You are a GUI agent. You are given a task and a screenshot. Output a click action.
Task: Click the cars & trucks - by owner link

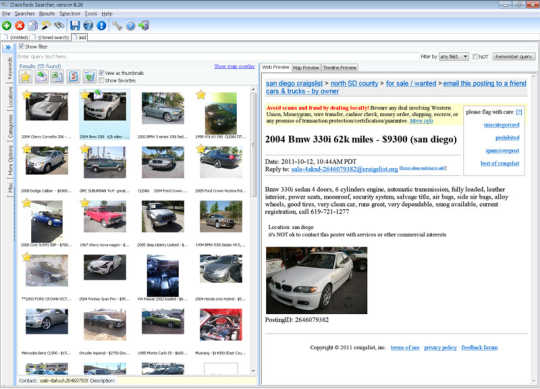coord(302,91)
